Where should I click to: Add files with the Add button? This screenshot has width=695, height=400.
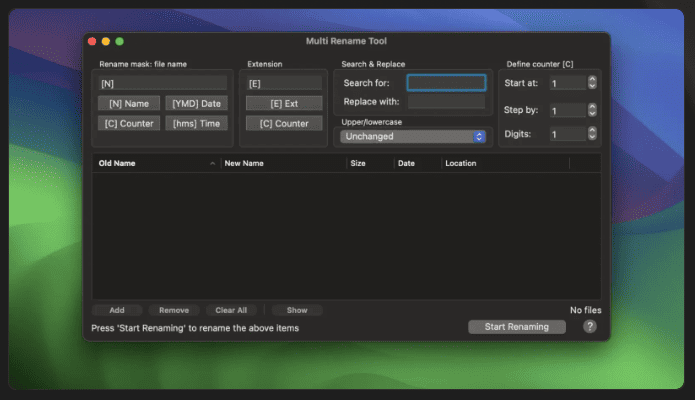point(117,310)
